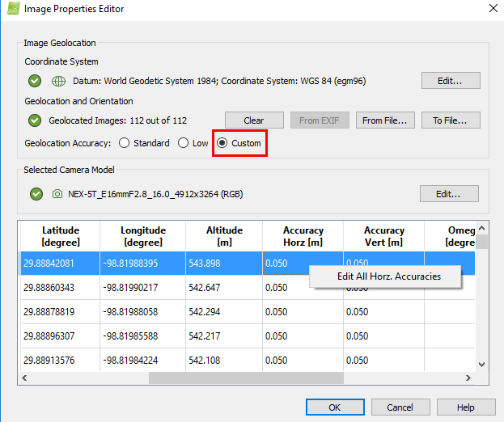Click the horizontal scrollbar under the table

pos(247,378)
